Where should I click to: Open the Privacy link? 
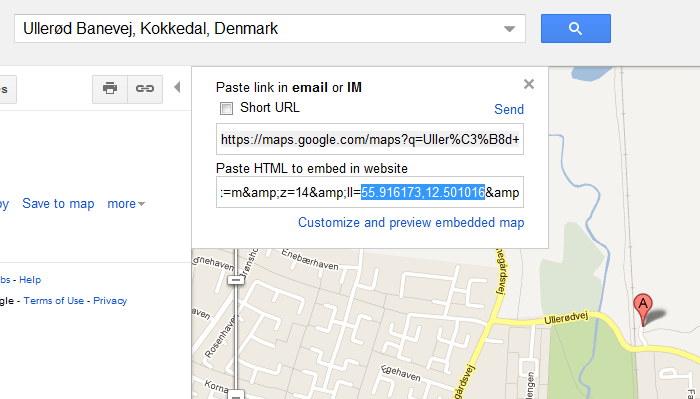click(110, 301)
